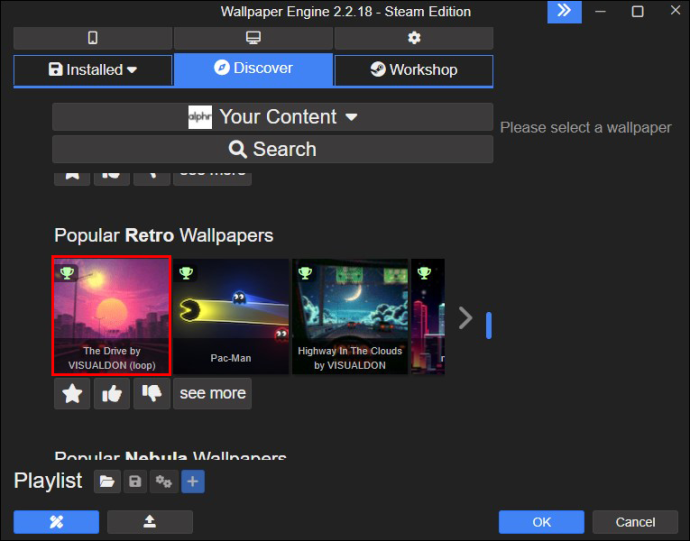The width and height of the screenshot is (690, 541).
Task: Click the Search field
Action: coord(272,149)
